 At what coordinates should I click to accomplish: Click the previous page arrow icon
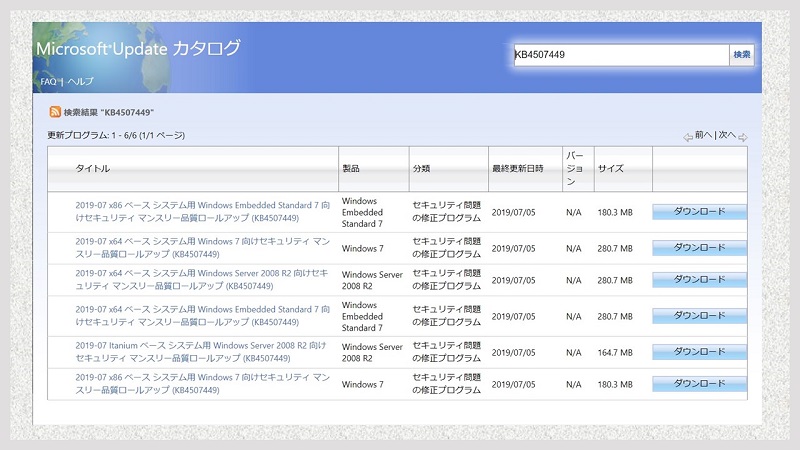(688, 137)
